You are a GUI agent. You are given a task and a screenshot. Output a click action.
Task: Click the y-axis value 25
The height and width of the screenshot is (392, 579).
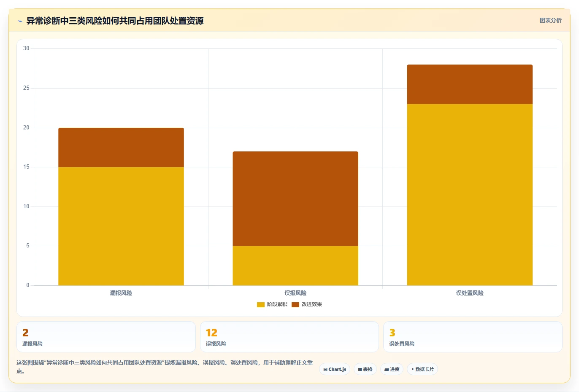pyautogui.click(x=26, y=88)
